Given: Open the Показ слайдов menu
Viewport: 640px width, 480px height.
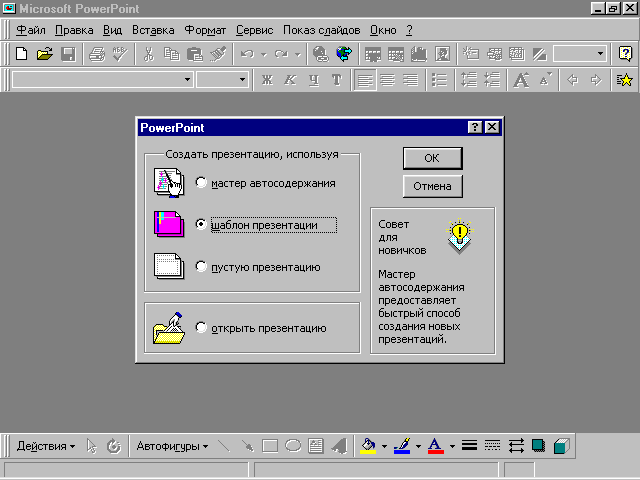Looking at the screenshot, I should (321, 30).
